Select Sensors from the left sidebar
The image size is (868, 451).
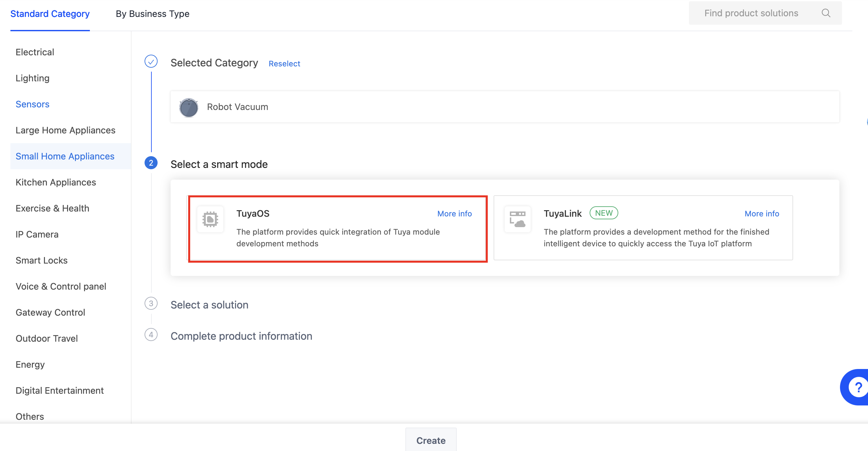[x=32, y=104]
